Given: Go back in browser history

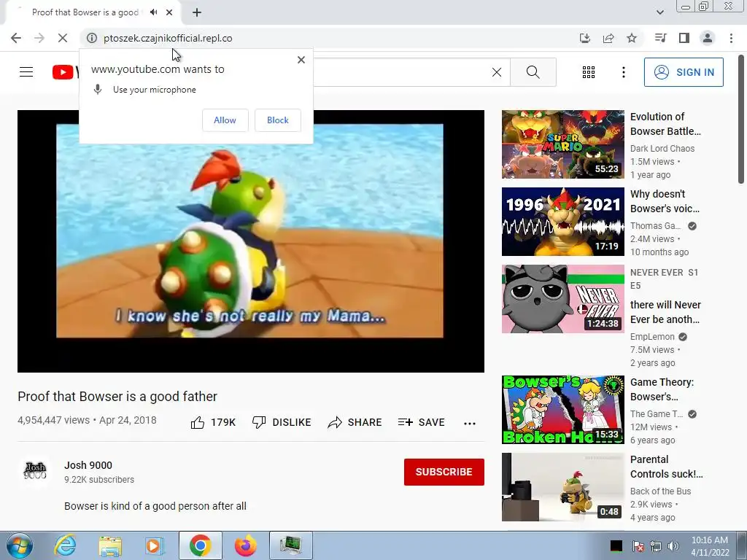Looking at the screenshot, I should click(x=16, y=38).
